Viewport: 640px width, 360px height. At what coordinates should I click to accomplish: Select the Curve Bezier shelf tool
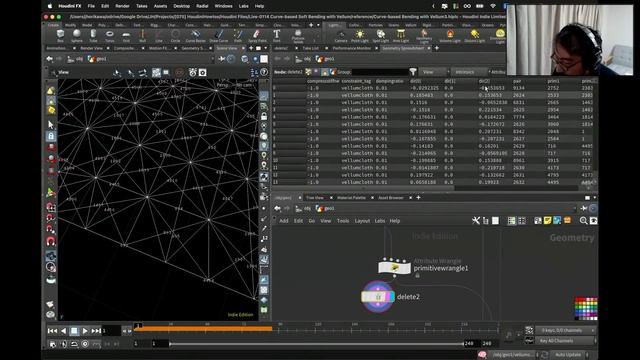tap(196, 36)
